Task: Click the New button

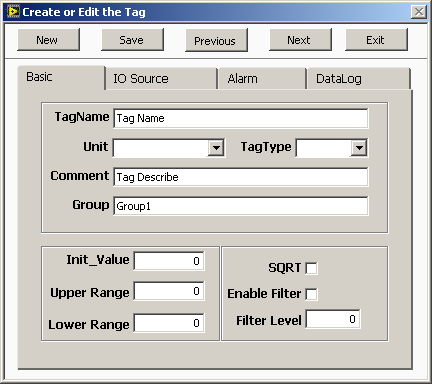Action: click(x=49, y=40)
